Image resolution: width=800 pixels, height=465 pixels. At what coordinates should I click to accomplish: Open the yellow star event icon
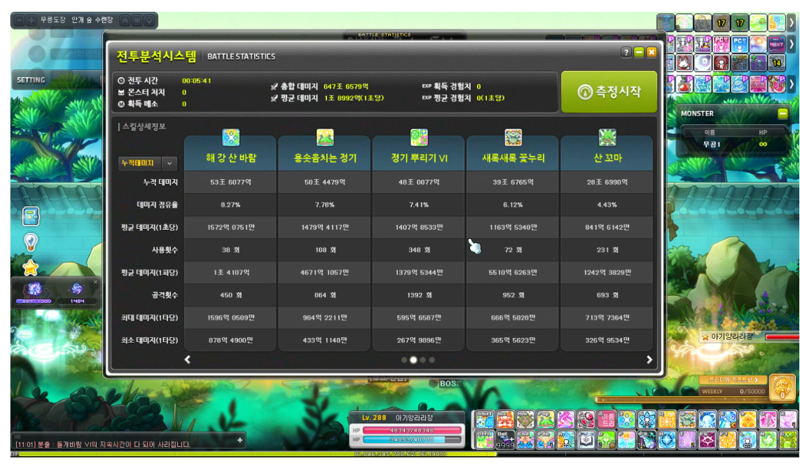click(31, 267)
